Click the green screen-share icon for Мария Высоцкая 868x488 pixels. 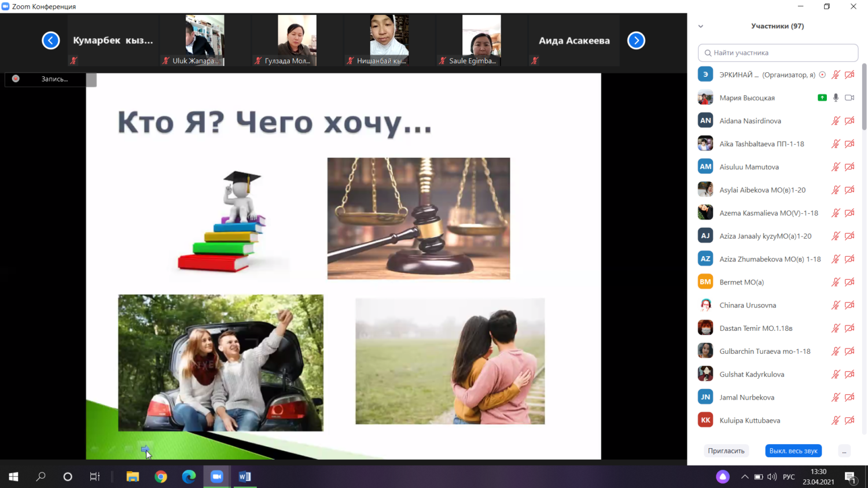(822, 98)
